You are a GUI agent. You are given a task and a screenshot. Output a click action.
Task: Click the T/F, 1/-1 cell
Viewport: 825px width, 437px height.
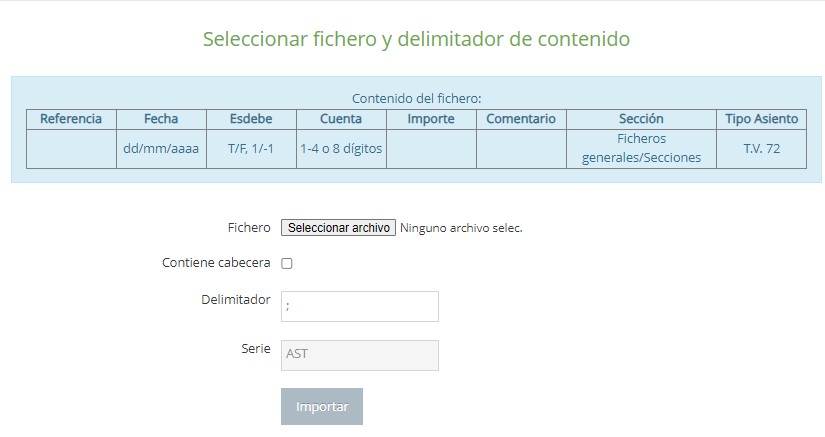pyautogui.click(x=251, y=149)
